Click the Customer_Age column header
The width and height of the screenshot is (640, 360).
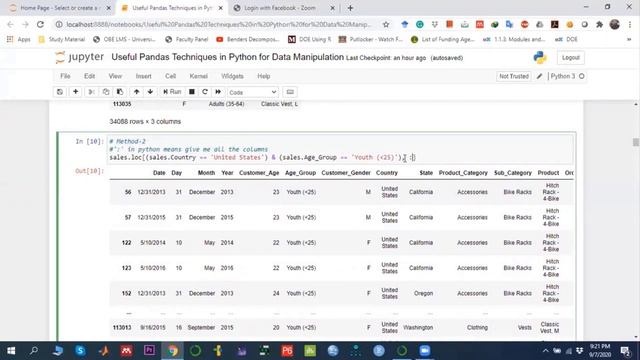(259, 173)
